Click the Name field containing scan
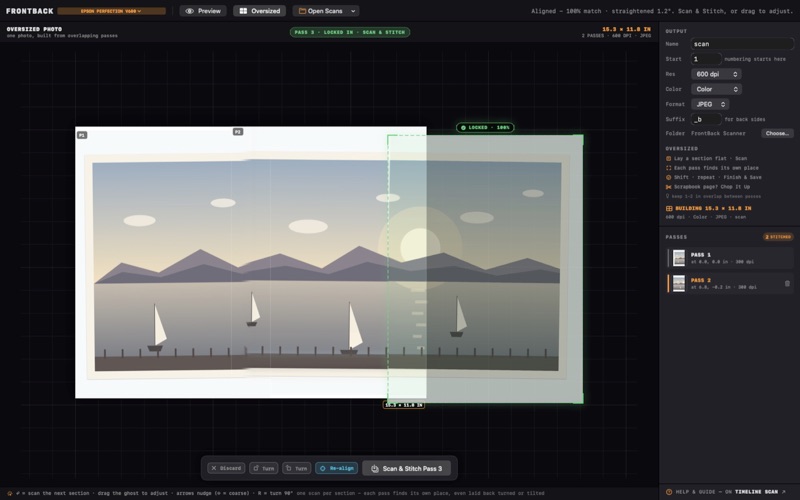This screenshot has height=500, width=800. click(x=742, y=44)
